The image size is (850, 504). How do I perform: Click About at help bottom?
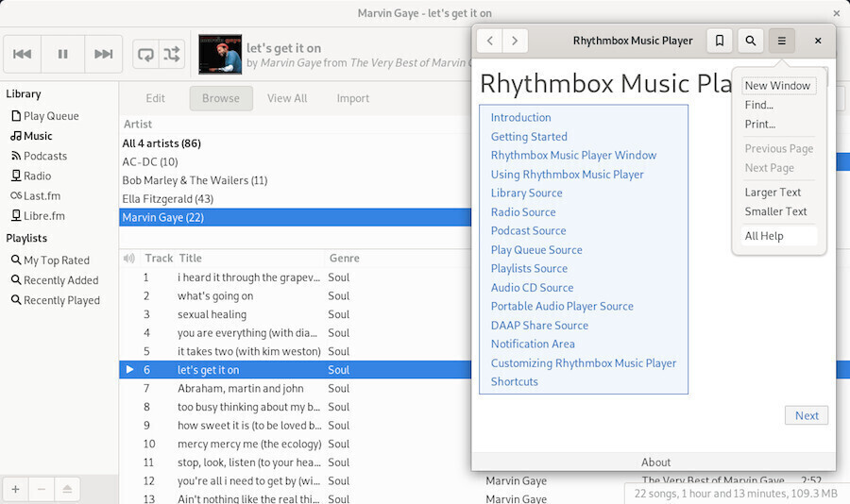tap(655, 462)
